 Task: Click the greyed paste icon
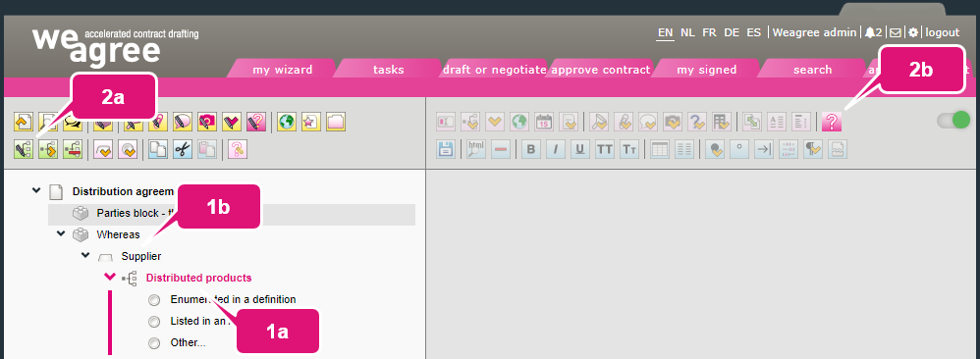coord(207,149)
